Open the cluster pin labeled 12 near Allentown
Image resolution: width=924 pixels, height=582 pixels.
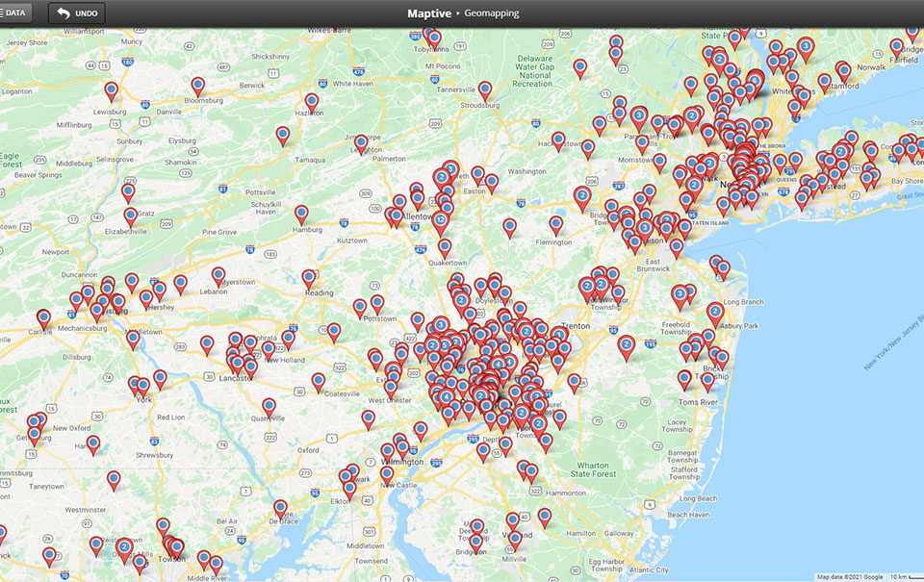[x=441, y=221]
